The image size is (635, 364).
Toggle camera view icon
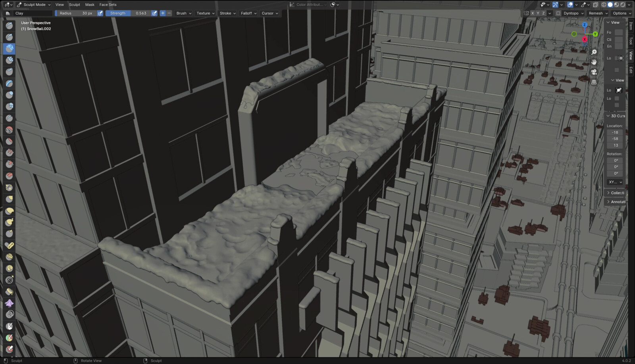594,72
